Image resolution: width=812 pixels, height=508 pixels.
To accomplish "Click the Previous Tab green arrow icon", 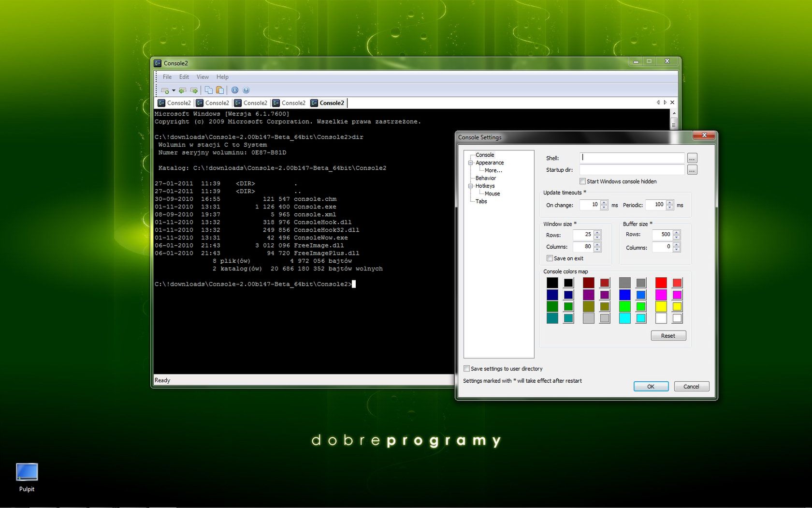I will pos(182,90).
